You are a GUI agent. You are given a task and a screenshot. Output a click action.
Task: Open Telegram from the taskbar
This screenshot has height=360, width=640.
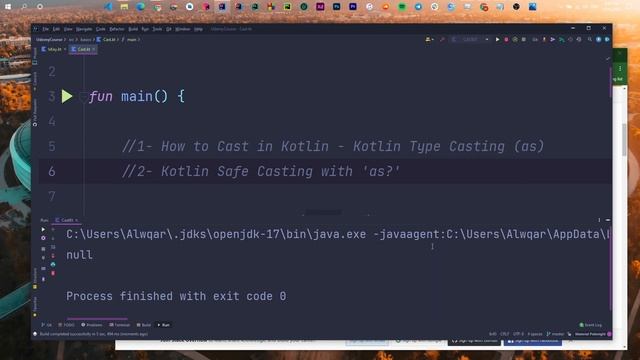(418, 7)
